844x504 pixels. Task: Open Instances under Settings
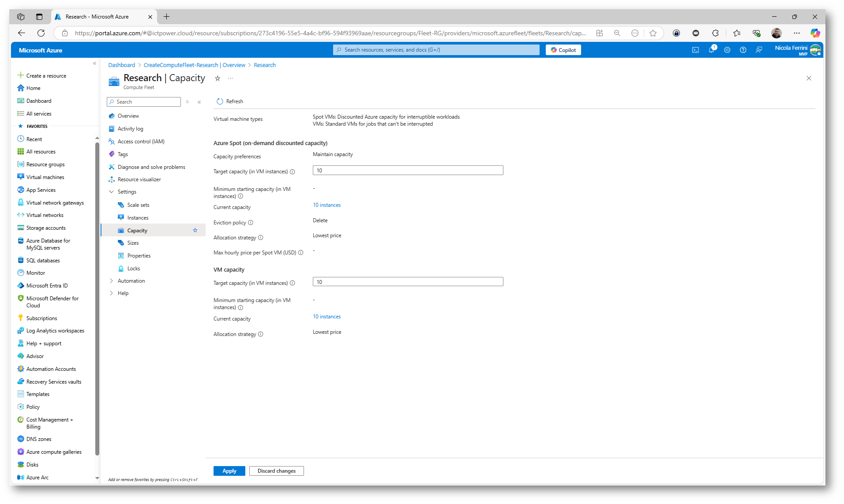pyautogui.click(x=138, y=218)
